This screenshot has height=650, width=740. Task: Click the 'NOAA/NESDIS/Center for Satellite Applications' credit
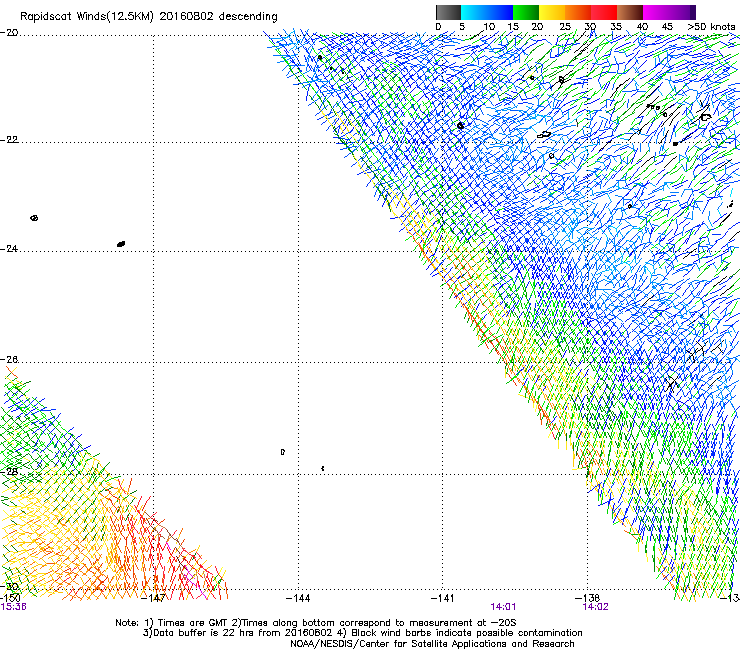[432, 644]
